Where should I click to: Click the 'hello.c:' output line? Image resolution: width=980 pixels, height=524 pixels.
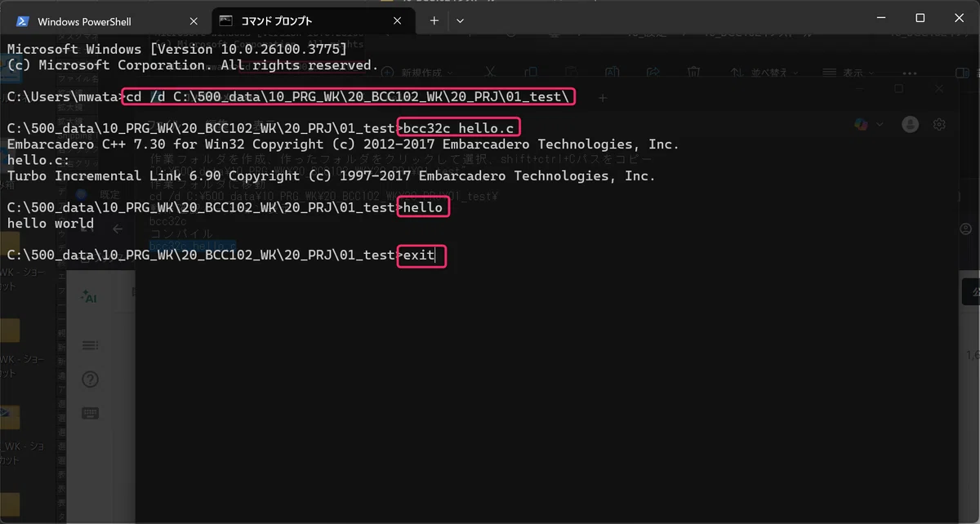[x=38, y=160]
